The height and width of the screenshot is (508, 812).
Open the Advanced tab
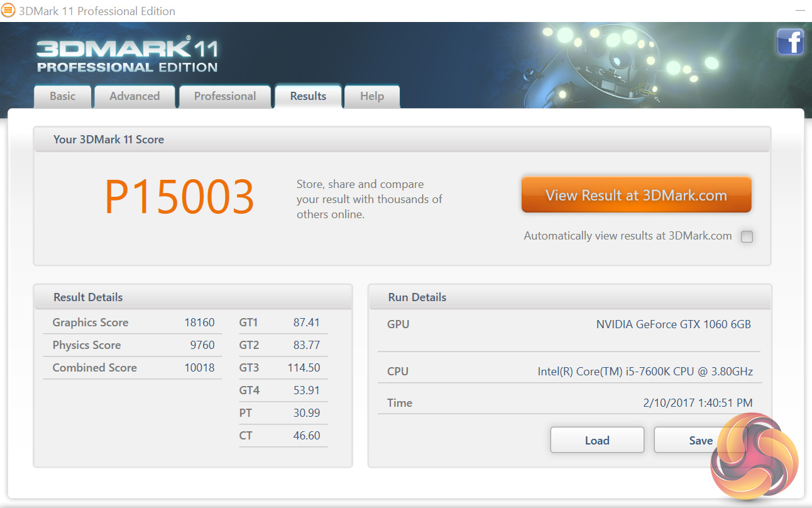pyautogui.click(x=134, y=96)
